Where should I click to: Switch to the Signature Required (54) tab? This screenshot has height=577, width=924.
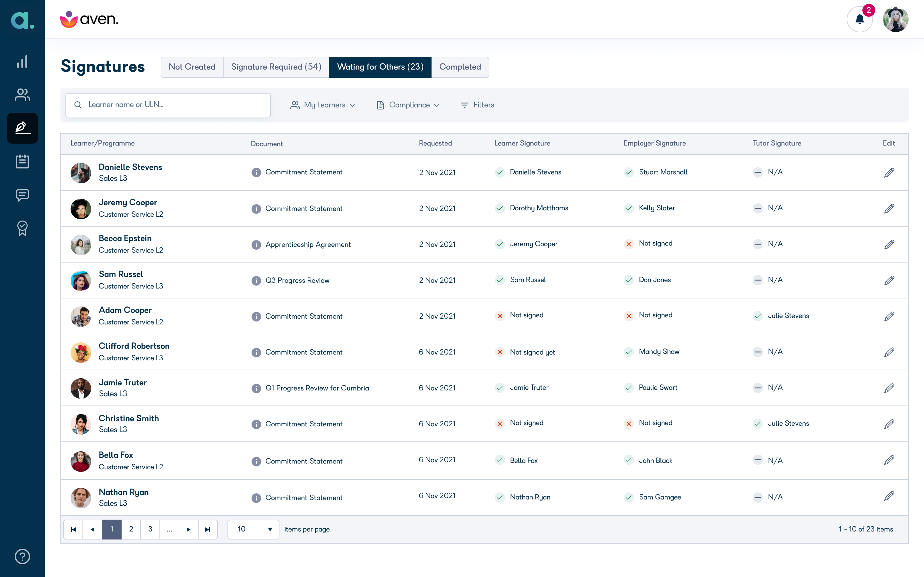tap(276, 67)
